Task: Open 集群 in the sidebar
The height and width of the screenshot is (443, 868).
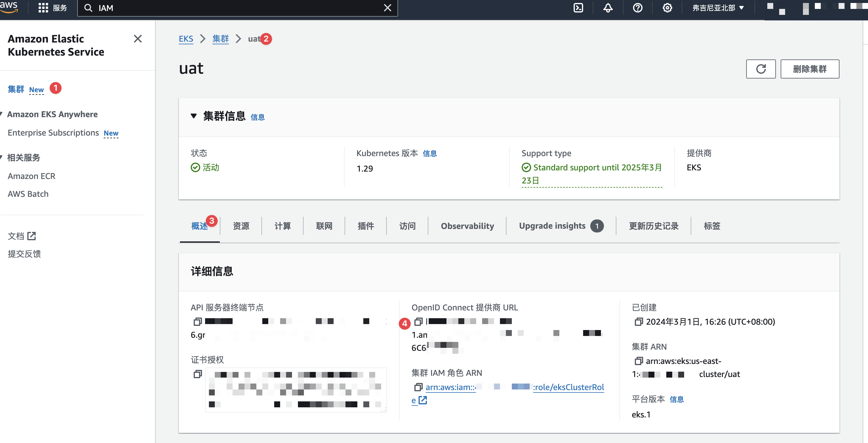Action: (x=16, y=89)
